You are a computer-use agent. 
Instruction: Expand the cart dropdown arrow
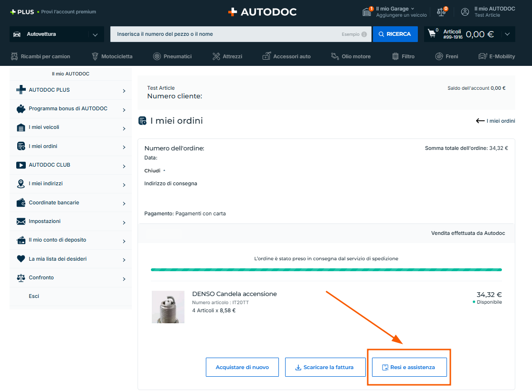[507, 34]
